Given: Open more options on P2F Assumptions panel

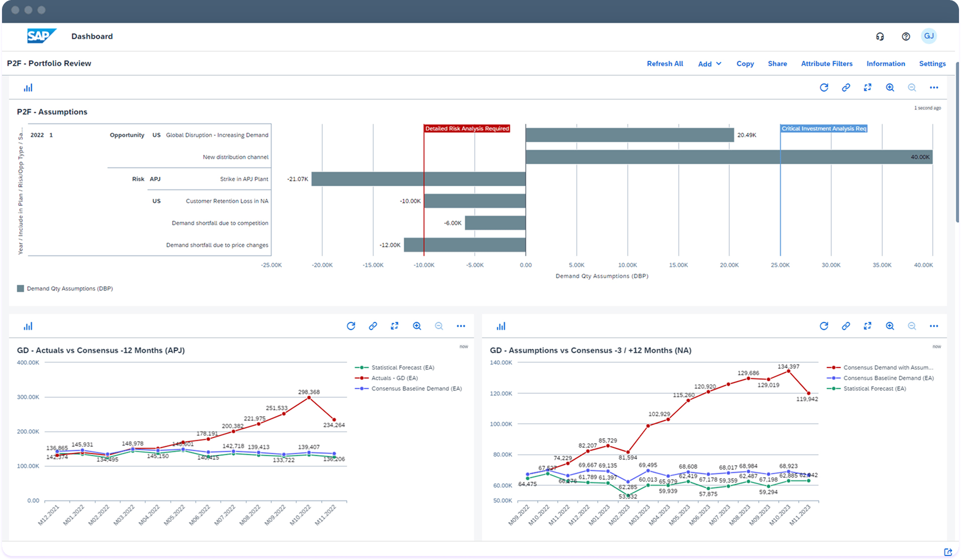Looking at the screenshot, I should [933, 87].
